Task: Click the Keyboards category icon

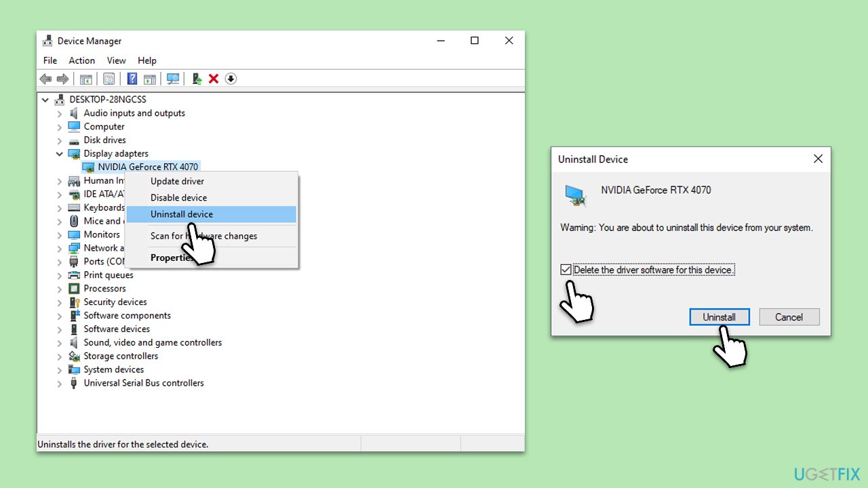Action: 74,207
